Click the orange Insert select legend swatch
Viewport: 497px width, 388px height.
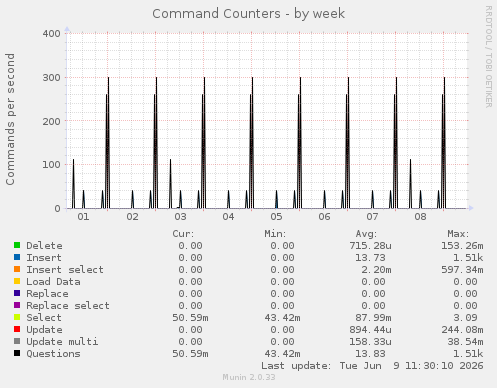(17, 269)
